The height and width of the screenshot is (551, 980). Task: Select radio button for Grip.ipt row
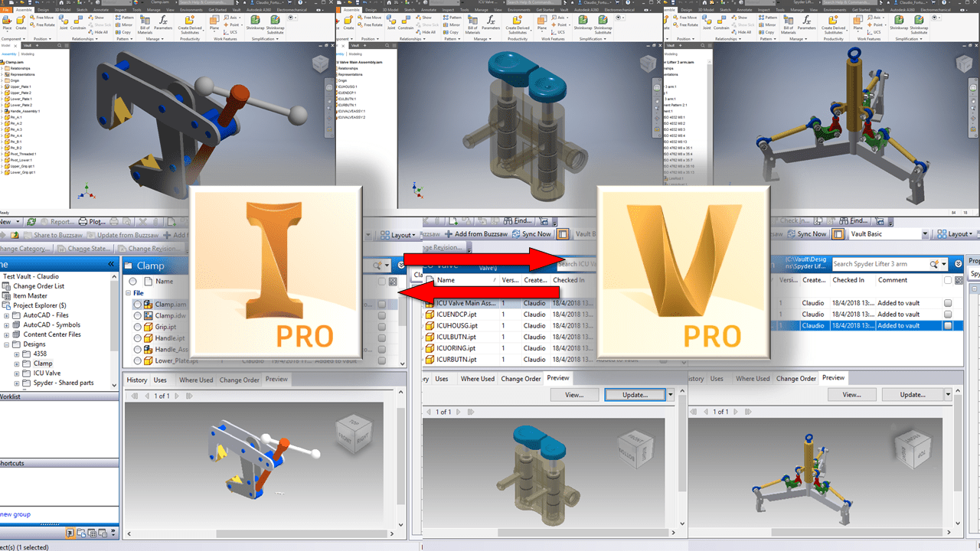click(138, 327)
